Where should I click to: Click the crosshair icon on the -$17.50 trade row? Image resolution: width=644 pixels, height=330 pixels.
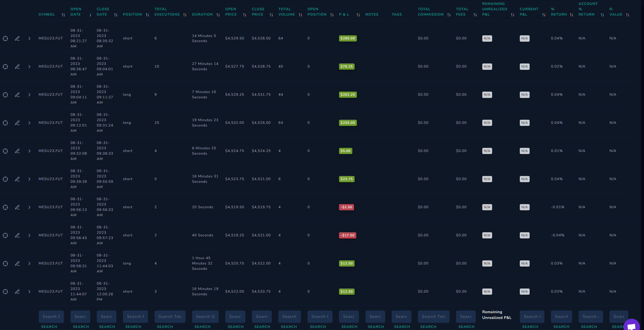[5, 235]
